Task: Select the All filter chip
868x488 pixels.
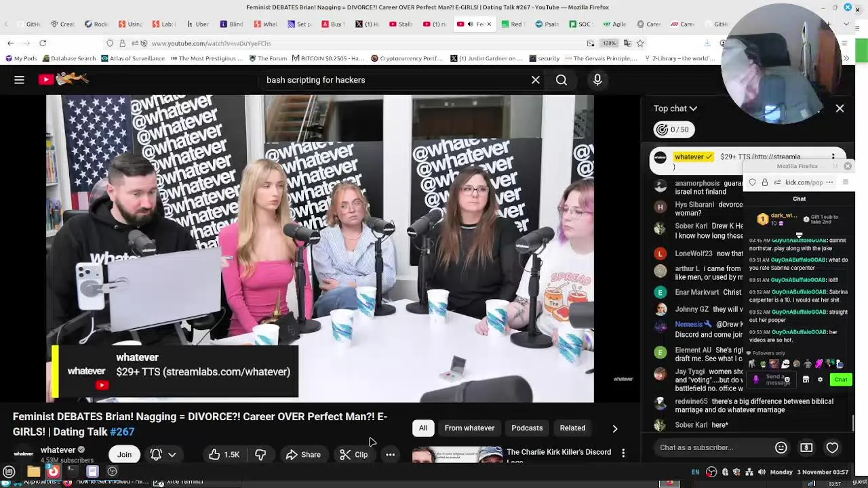Action: click(423, 428)
